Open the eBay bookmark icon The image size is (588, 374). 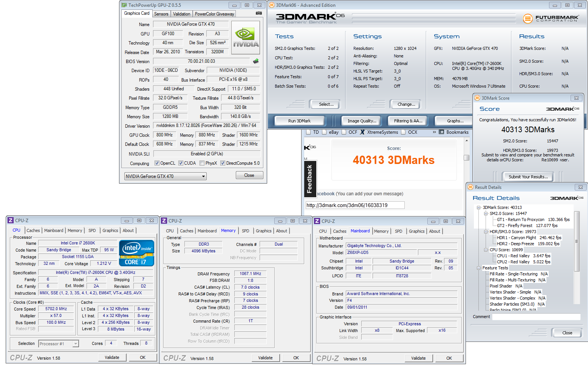tap(324, 132)
